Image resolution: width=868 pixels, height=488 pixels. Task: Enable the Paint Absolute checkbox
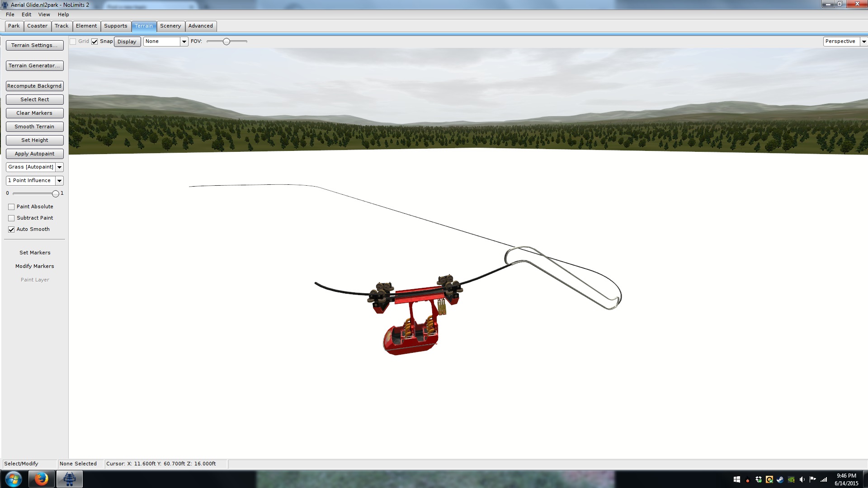pos(11,207)
